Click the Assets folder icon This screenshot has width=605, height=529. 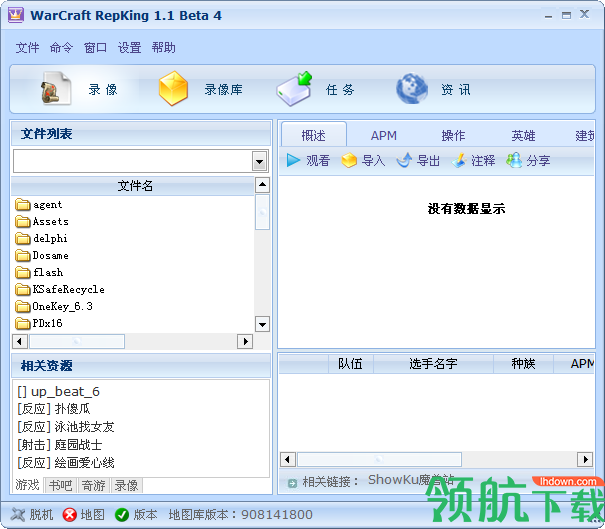click(x=23, y=221)
